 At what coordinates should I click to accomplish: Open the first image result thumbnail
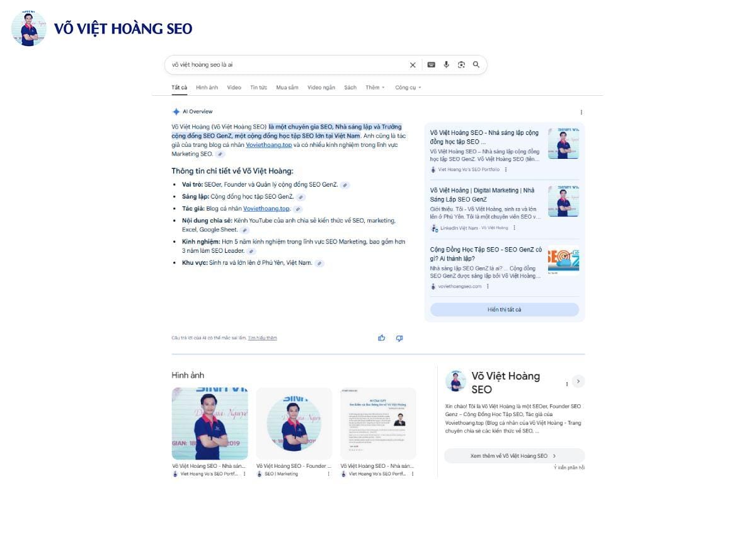210,424
